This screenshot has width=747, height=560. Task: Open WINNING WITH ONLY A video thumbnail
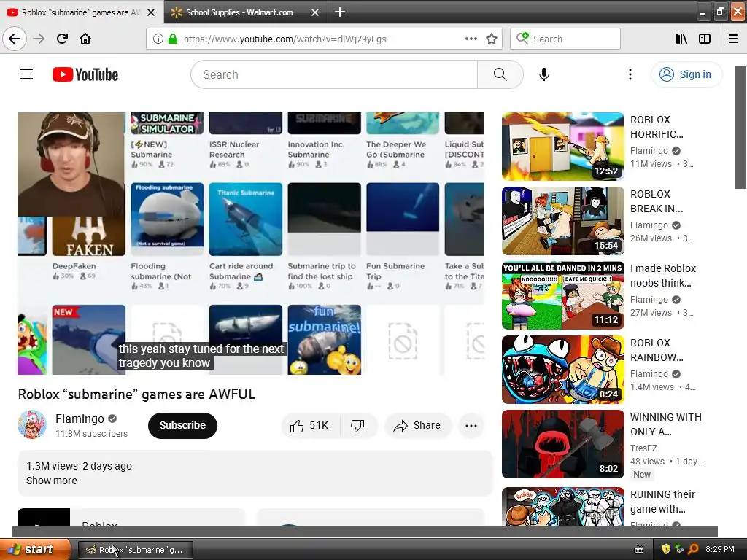click(562, 444)
